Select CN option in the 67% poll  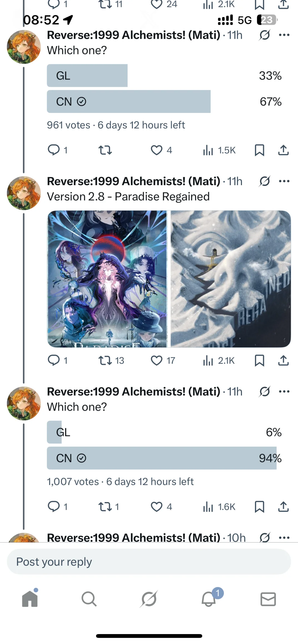click(x=165, y=101)
